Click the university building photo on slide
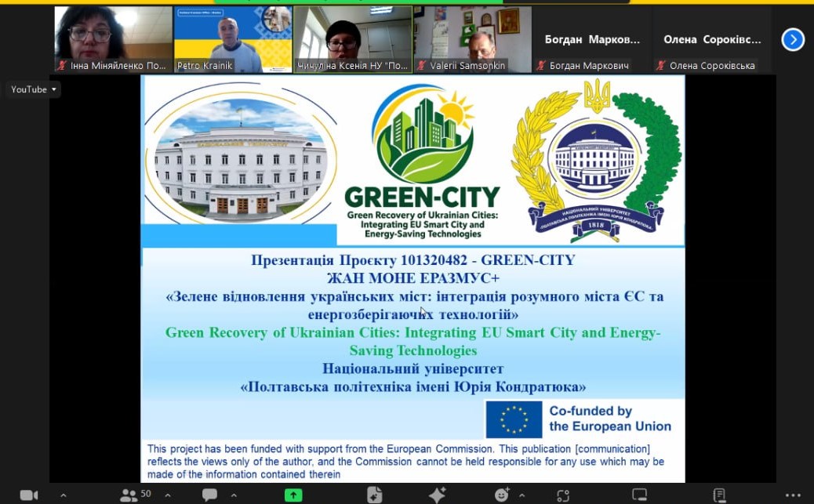814x504 pixels. pos(241,157)
